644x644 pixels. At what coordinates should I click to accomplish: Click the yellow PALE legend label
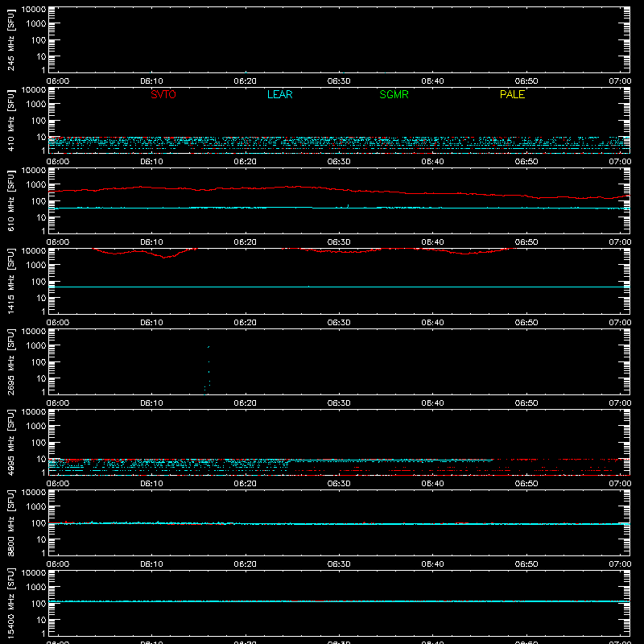coord(512,94)
